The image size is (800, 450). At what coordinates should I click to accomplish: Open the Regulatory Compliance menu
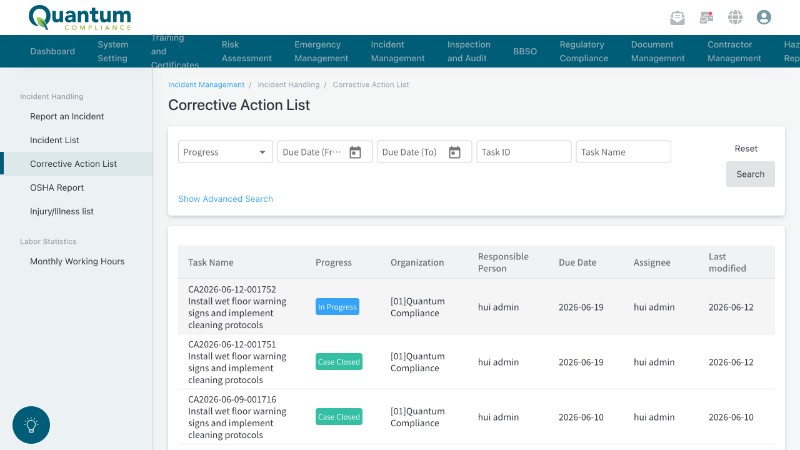[584, 52]
